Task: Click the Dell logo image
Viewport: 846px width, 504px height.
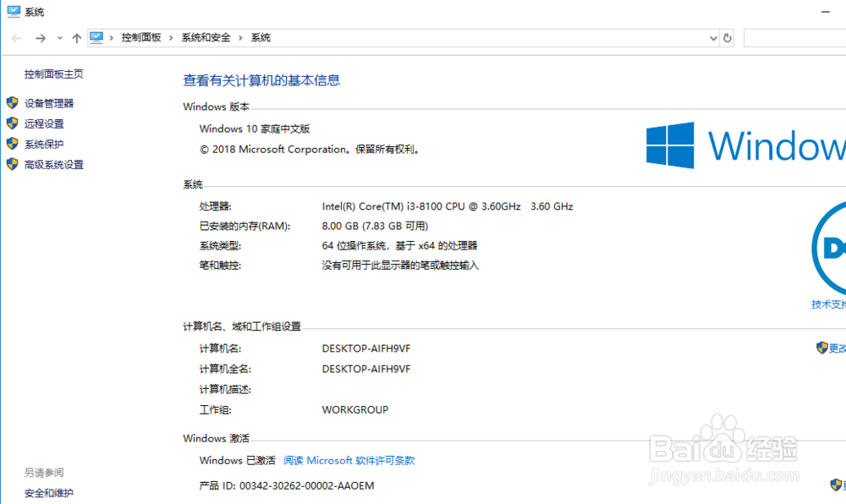Action: coord(829,248)
